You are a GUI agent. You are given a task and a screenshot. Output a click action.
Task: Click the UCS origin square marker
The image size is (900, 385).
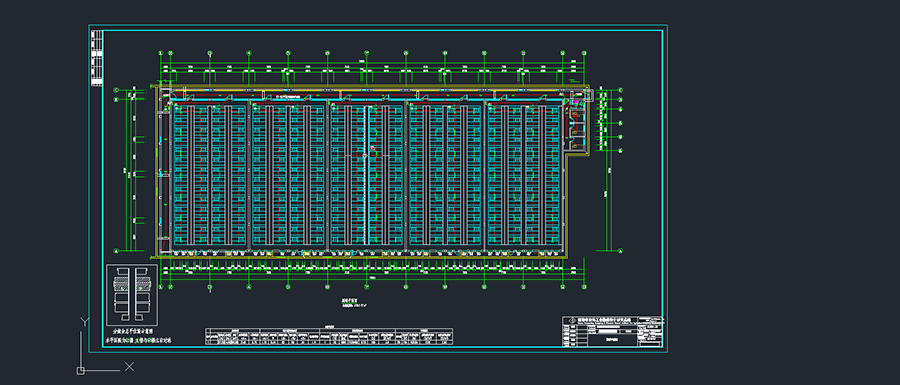coord(81,371)
